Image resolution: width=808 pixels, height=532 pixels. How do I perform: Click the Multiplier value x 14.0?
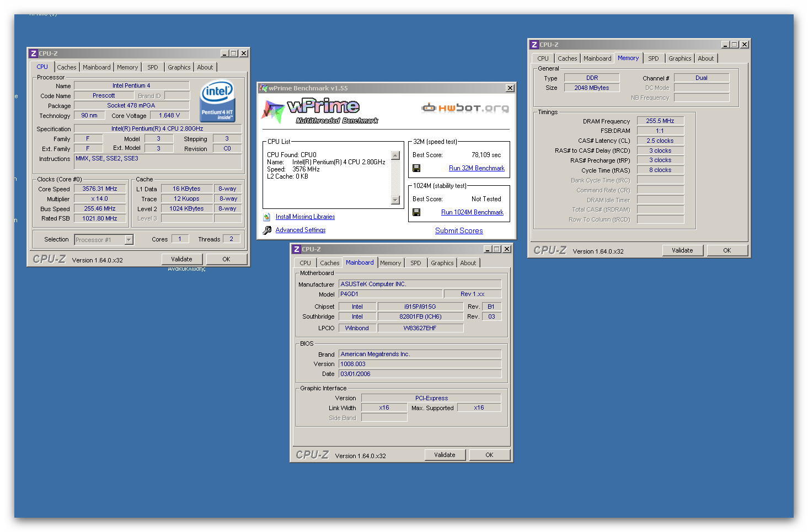pyautogui.click(x=100, y=198)
